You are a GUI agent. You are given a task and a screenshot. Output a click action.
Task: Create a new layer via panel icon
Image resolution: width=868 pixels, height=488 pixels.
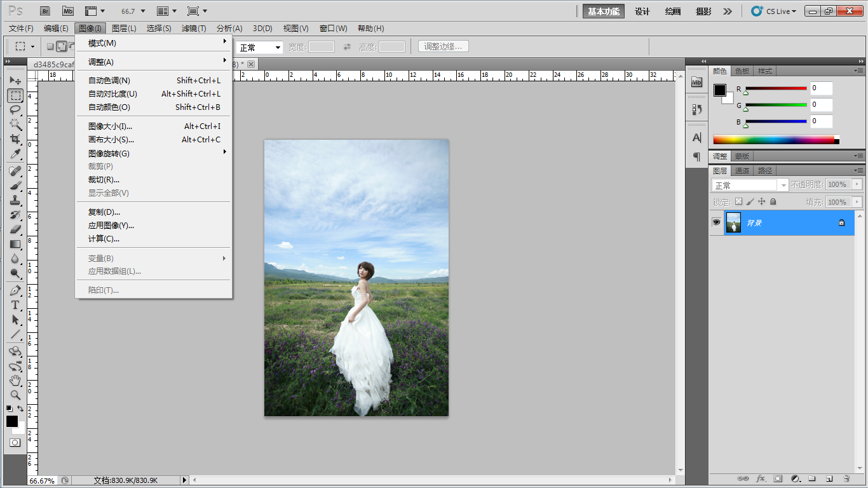point(829,478)
